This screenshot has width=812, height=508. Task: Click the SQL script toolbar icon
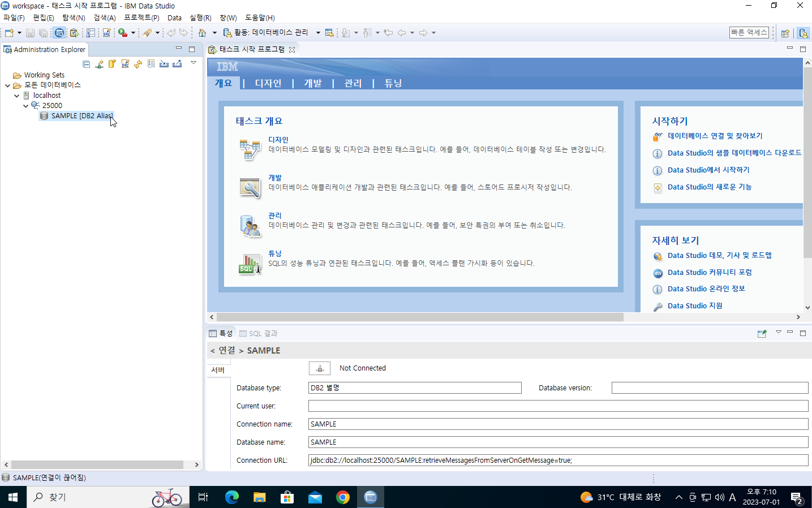(106, 33)
